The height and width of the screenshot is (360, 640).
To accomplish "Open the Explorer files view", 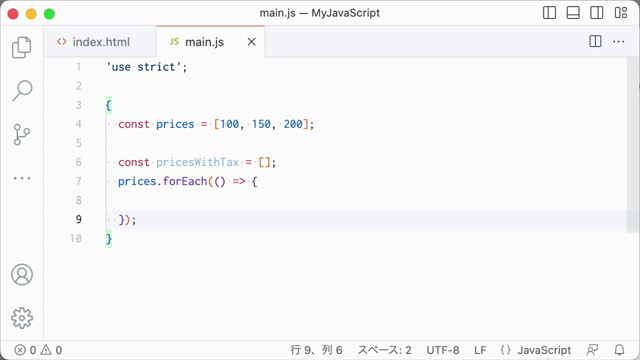I will pos(22,47).
